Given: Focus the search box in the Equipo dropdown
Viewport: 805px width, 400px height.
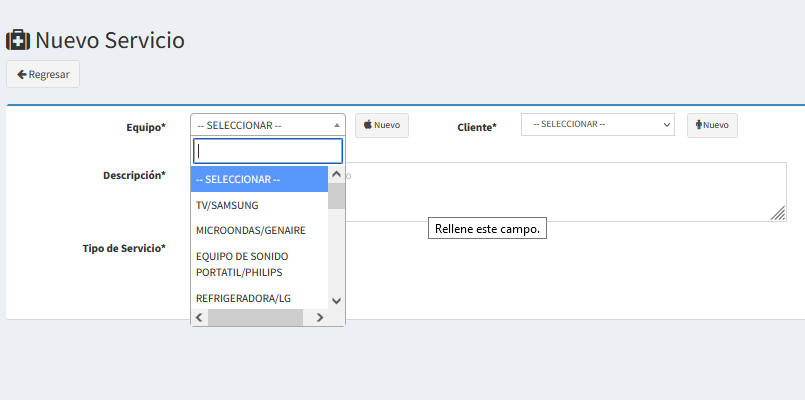Looking at the screenshot, I should 268,151.
